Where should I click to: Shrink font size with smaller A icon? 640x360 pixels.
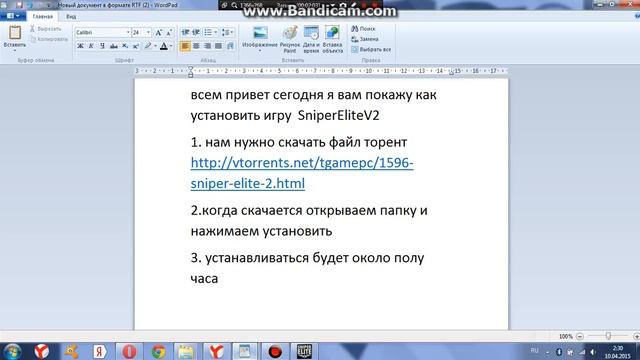tap(169, 32)
